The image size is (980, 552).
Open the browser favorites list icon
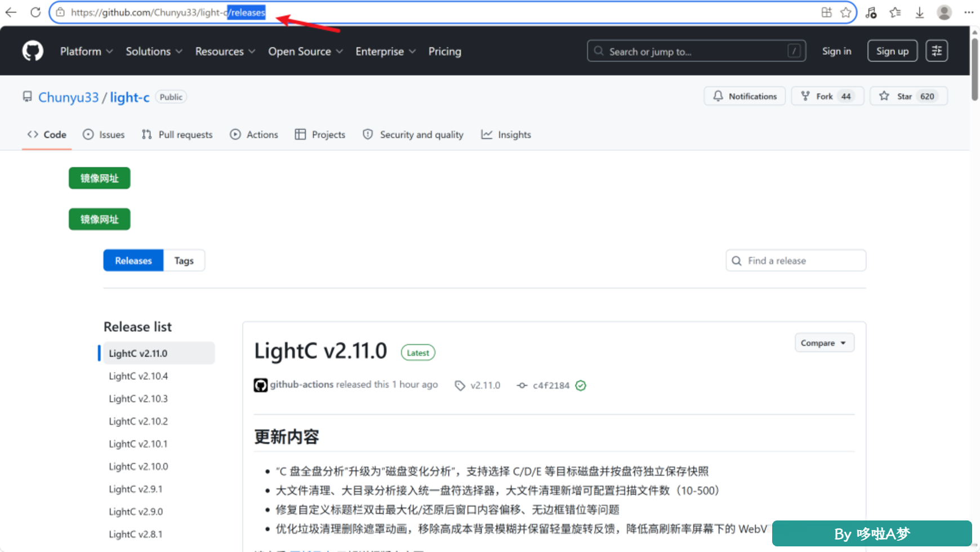[x=895, y=12]
